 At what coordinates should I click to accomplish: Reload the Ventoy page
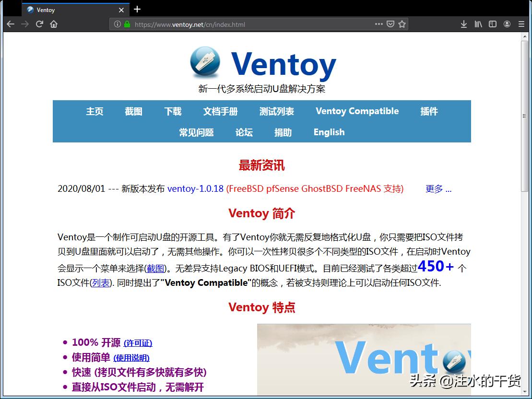tap(39, 24)
